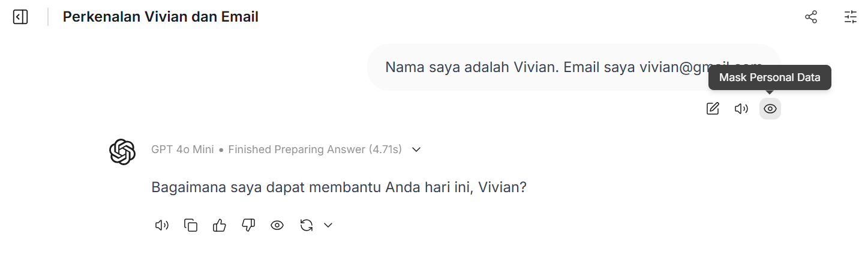Screen dimensions: 868x254
Task: Open the chat settings sliders icon
Action: pos(851,17)
